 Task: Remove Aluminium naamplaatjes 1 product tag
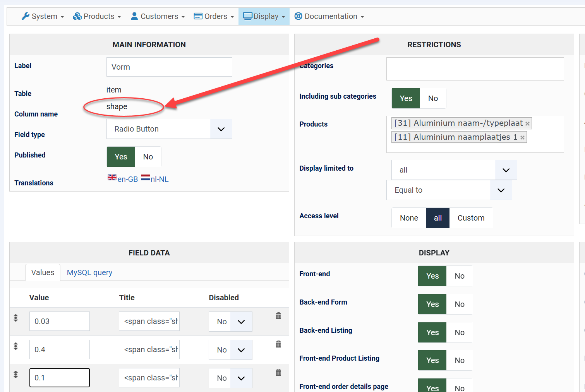(522, 137)
